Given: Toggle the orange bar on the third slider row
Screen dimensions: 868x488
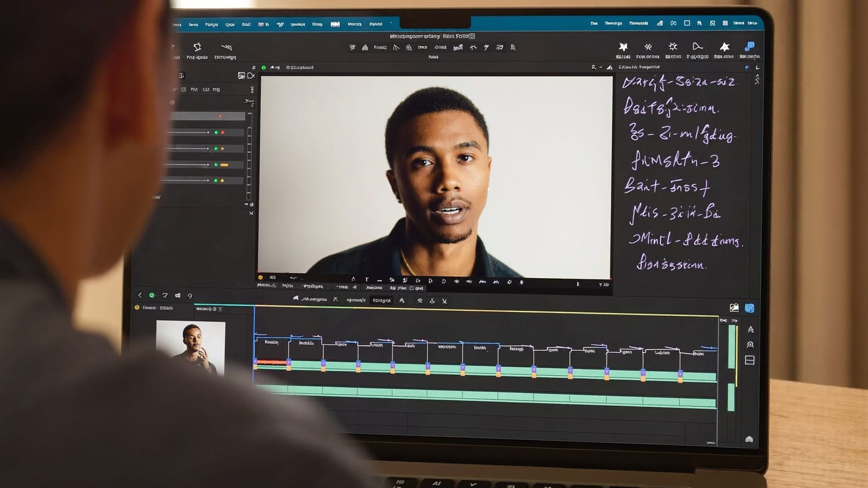Looking at the screenshot, I should (x=224, y=165).
